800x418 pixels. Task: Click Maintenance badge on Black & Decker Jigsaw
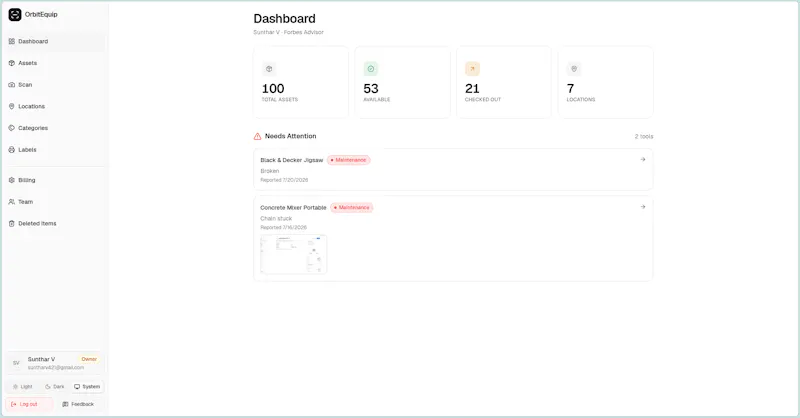349,160
